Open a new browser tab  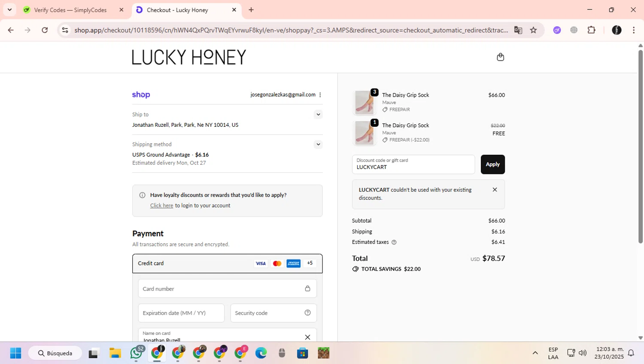[251, 10]
